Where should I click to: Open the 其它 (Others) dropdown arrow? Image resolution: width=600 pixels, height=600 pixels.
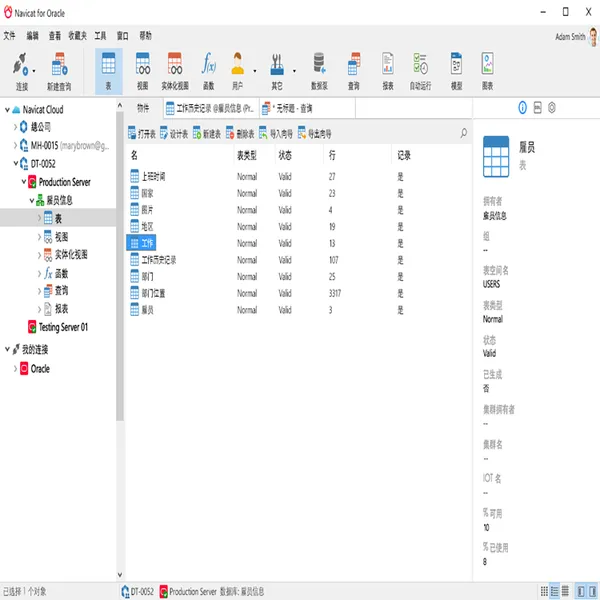pos(294,71)
